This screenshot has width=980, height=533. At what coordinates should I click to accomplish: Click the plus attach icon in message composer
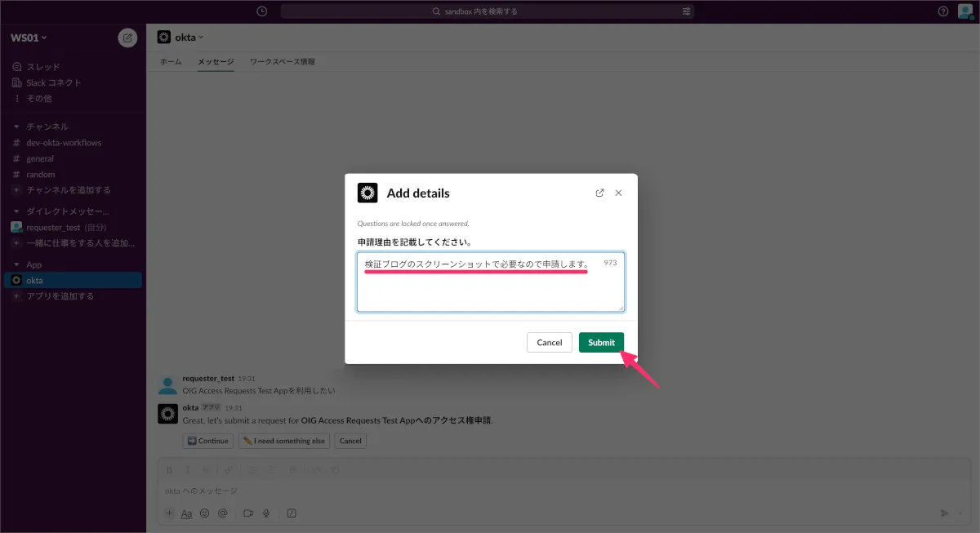(170, 513)
